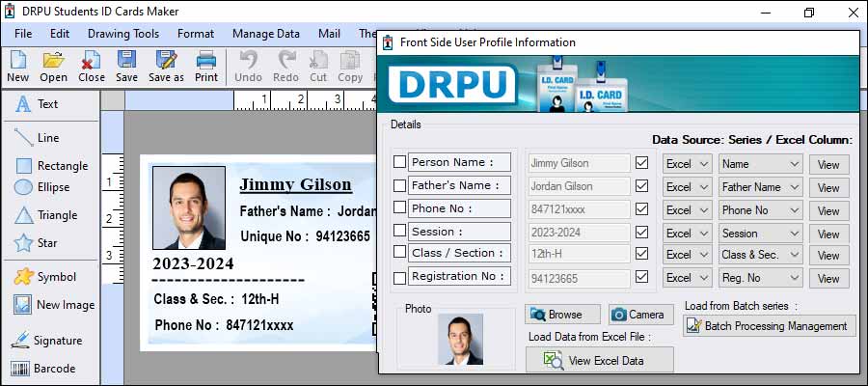Image resolution: width=868 pixels, height=386 pixels.
Task: Click the View Excel Data button
Action: 600,361
